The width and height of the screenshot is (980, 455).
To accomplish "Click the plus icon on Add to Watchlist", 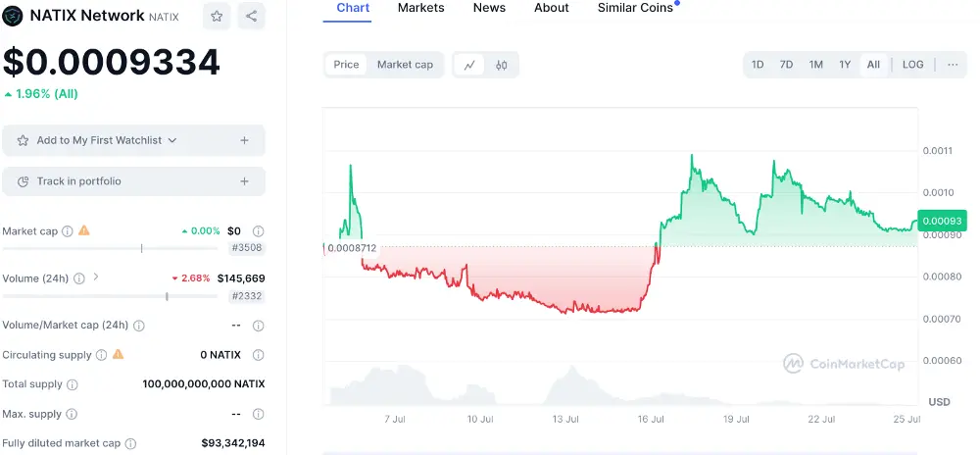I will pyautogui.click(x=244, y=140).
